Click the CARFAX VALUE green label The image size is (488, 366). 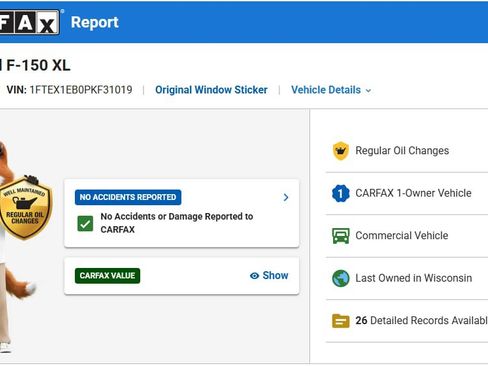point(107,276)
